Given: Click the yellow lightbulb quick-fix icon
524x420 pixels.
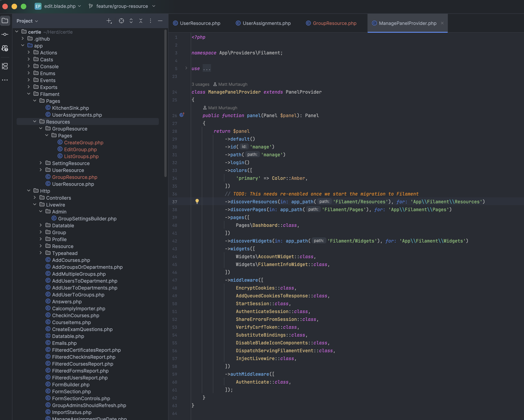Looking at the screenshot, I should click(x=197, y=201).
